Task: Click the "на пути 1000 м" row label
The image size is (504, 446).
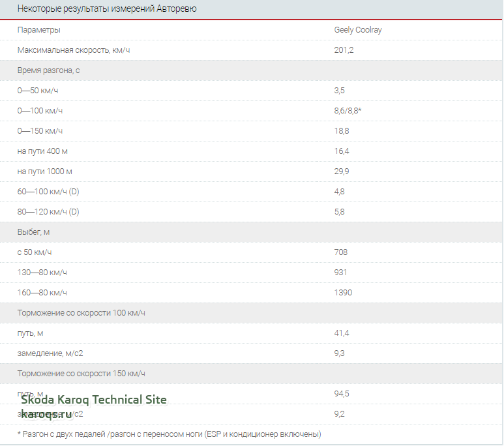Action: pos(45,171)
